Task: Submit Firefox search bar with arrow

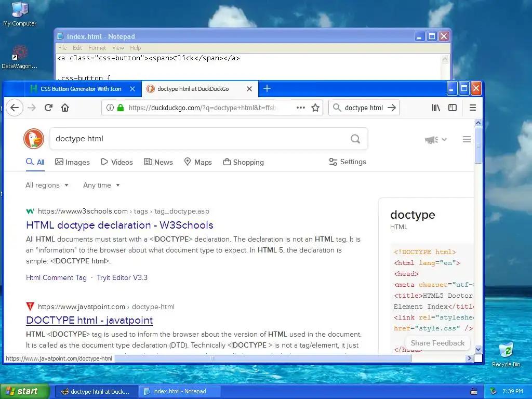Action: point(392,108)
